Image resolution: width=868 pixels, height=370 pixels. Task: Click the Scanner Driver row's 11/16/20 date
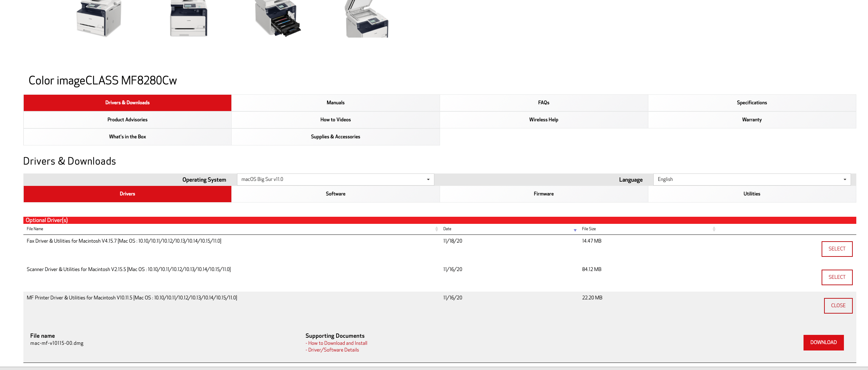click(x=453, y=269)
